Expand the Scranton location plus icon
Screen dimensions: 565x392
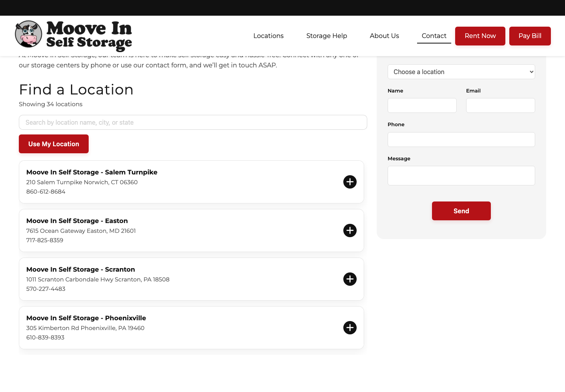point(350,279)
